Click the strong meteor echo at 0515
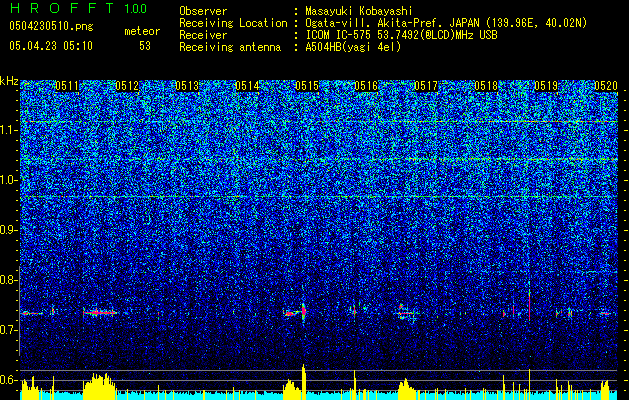Viewport: 629px width, 400px height. pyautogui.click(x=303, y=311)
